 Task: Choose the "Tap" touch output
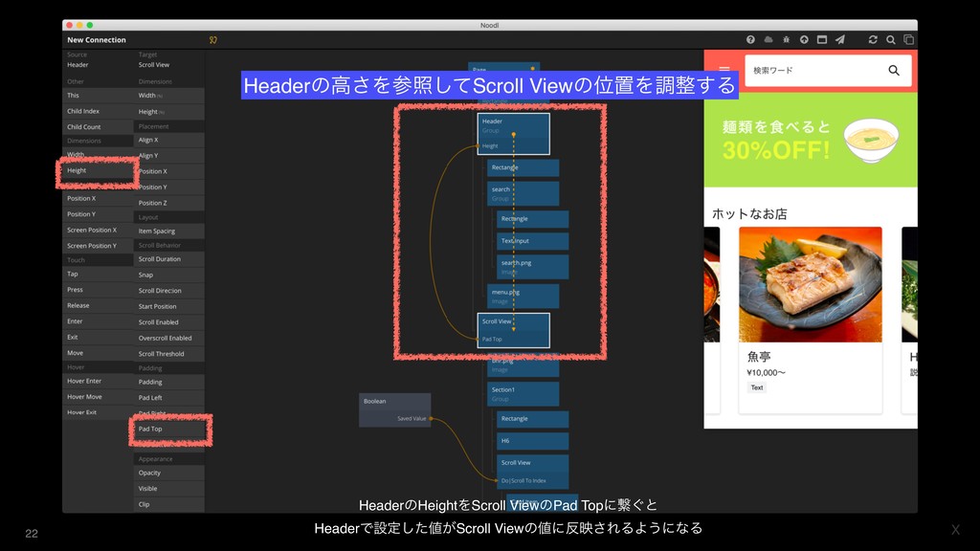98,274
